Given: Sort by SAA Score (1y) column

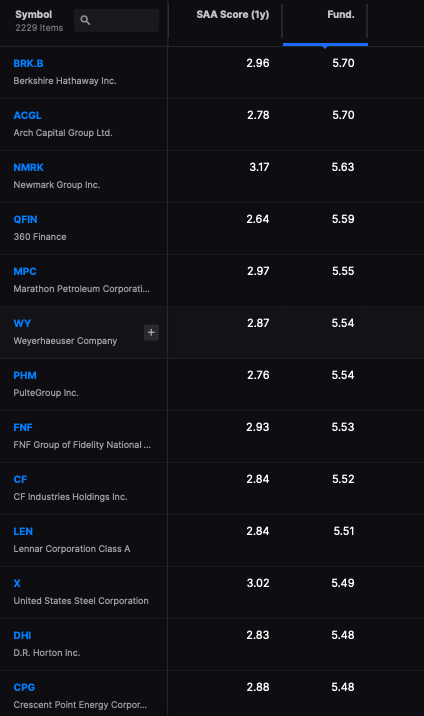Looking at the screenshot, I should pyautogui.click(x=233, y=15).
